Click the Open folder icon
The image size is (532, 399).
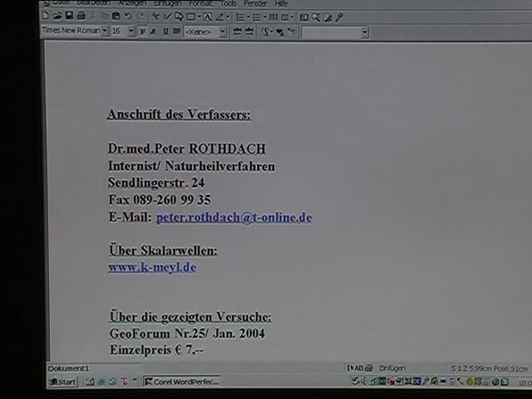(57, 16)
